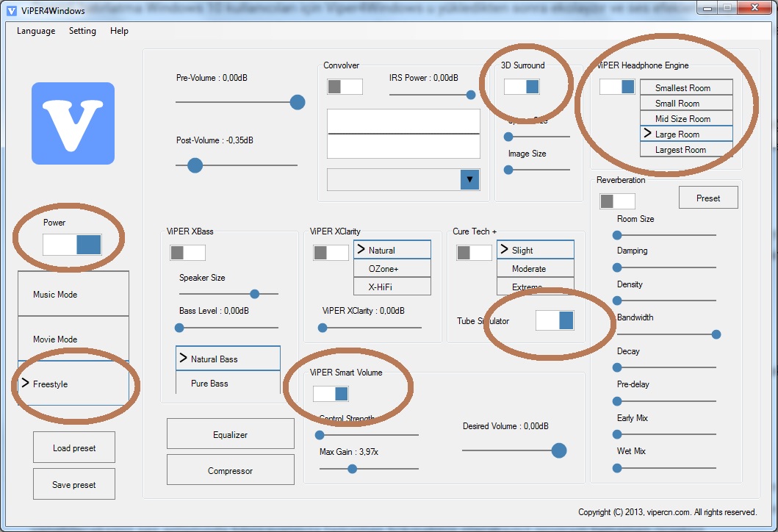Screen dimensions: 778x532
Task: Click the Pre-Volume slider handle
Action: point(298,102)
